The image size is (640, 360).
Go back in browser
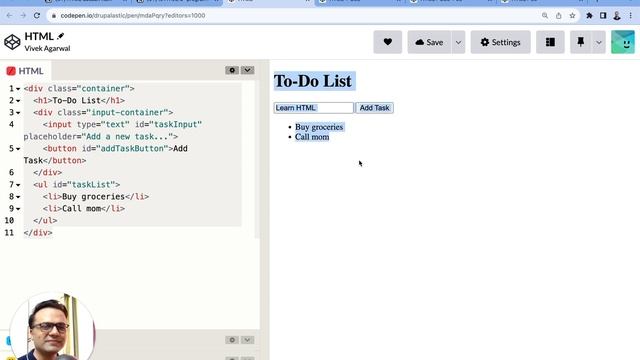[x=9, y=16]
